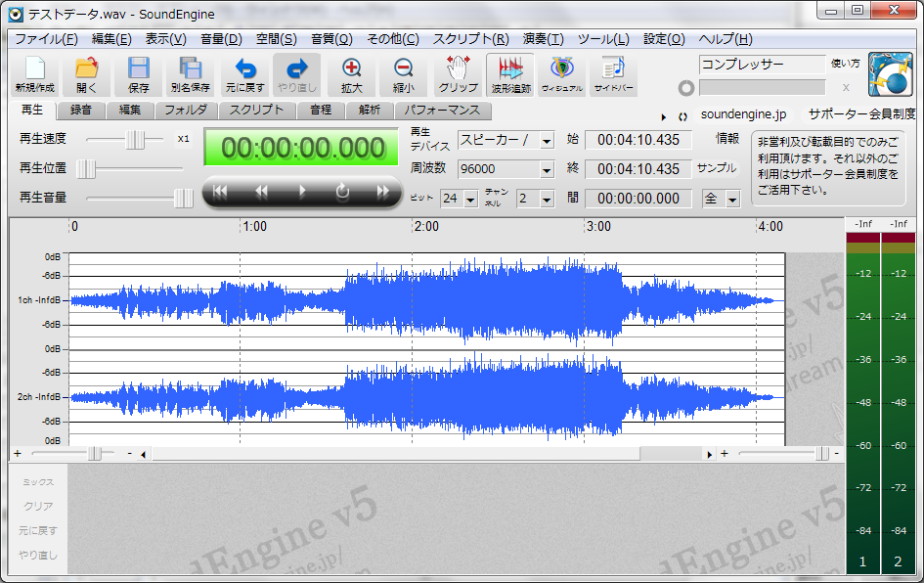924x583 pixels.
Task: Open the 編集(E) menu
Action: click(111, 39)
